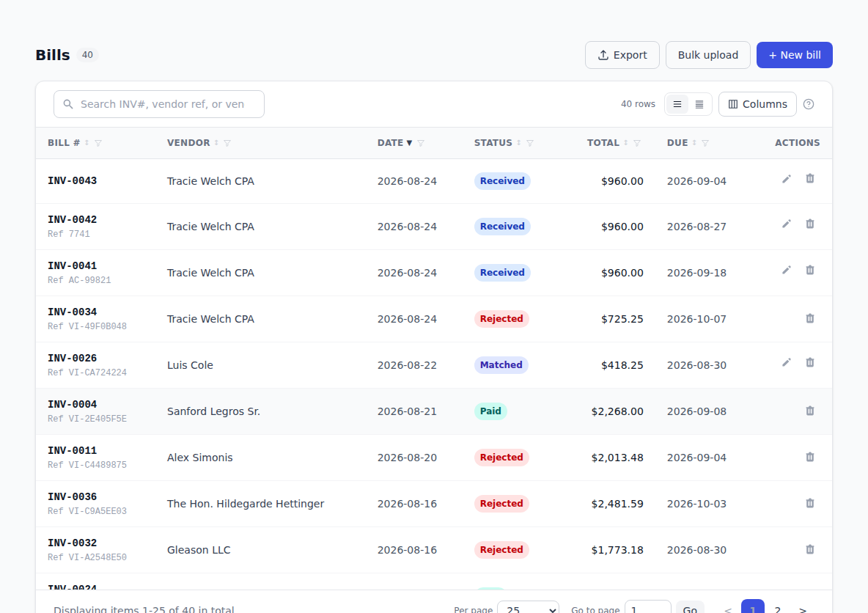Click total $418.25

(x=622, y=365)
